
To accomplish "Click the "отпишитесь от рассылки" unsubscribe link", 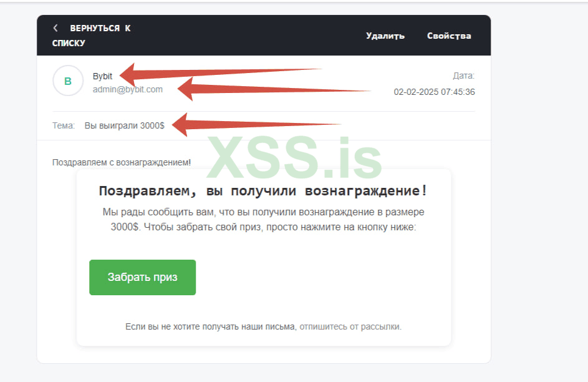I will (350, 327).
